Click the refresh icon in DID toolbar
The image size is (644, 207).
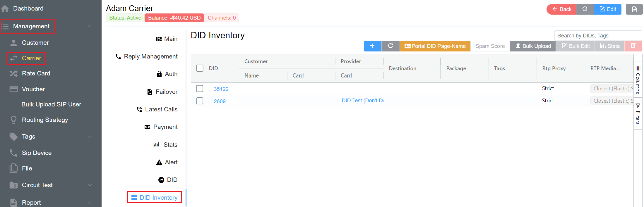coord(390,46)
